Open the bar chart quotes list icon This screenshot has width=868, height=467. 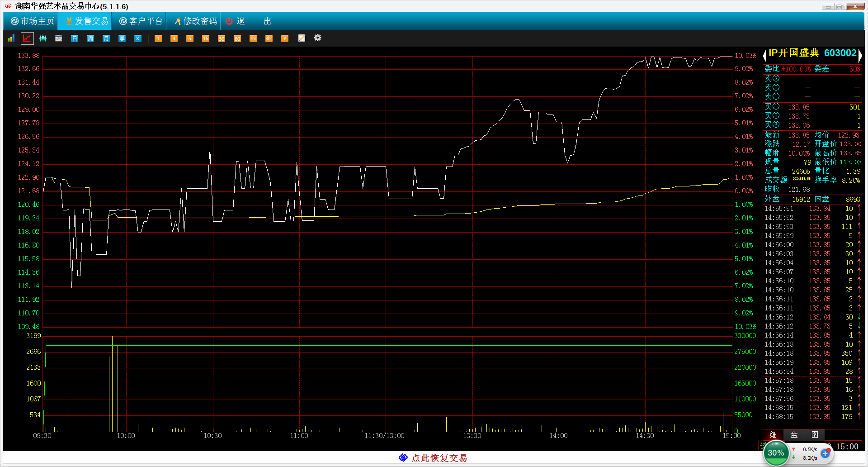click(11, 38)
